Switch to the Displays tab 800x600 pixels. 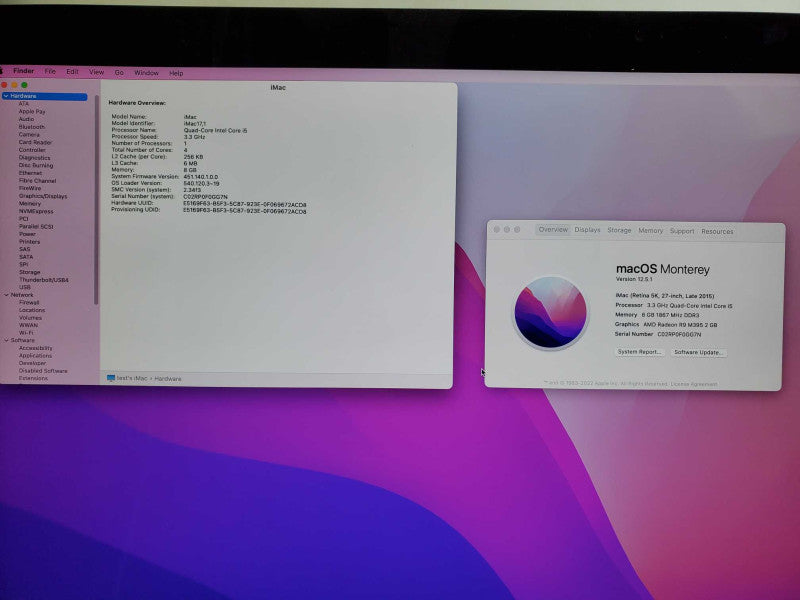[x=587, y=230]
